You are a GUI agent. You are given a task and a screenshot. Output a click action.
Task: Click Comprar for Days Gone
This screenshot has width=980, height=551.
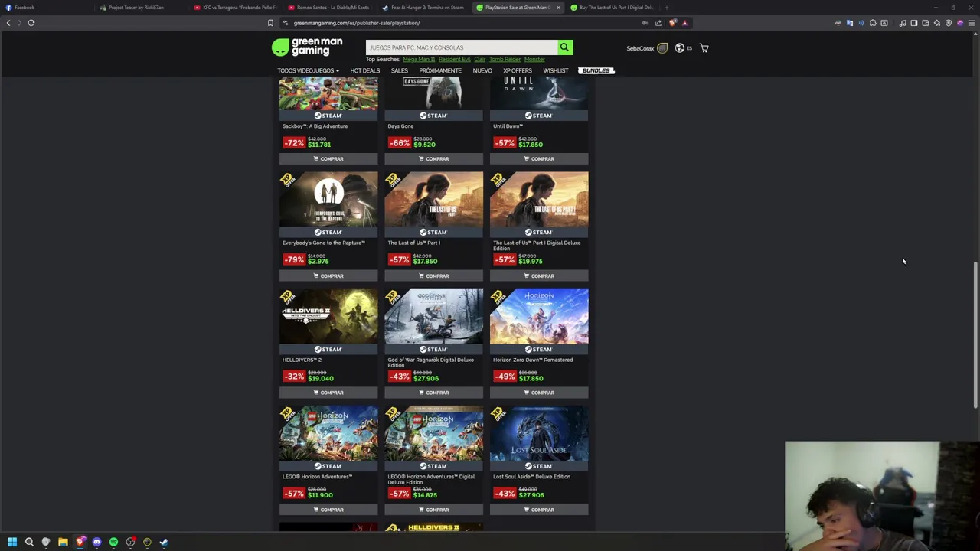click(434, 158)
